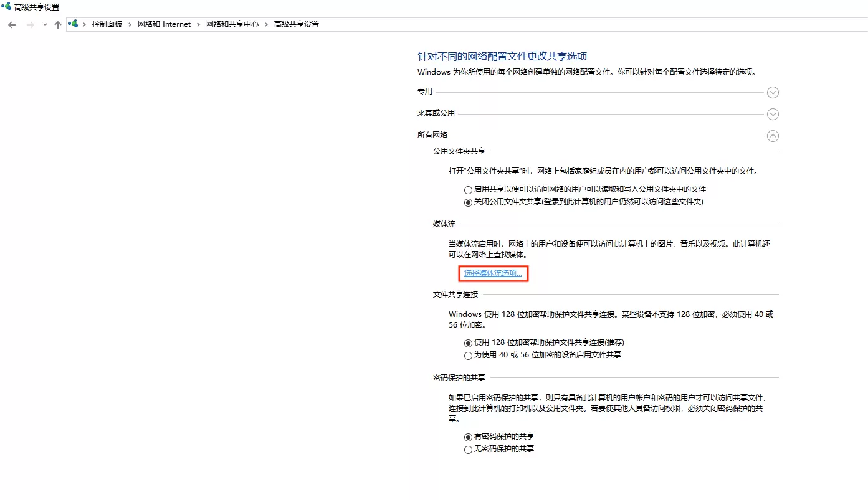Select 128 位加密 file sharing option
This screenshot has width=868, height=500.
coord(468,343)
